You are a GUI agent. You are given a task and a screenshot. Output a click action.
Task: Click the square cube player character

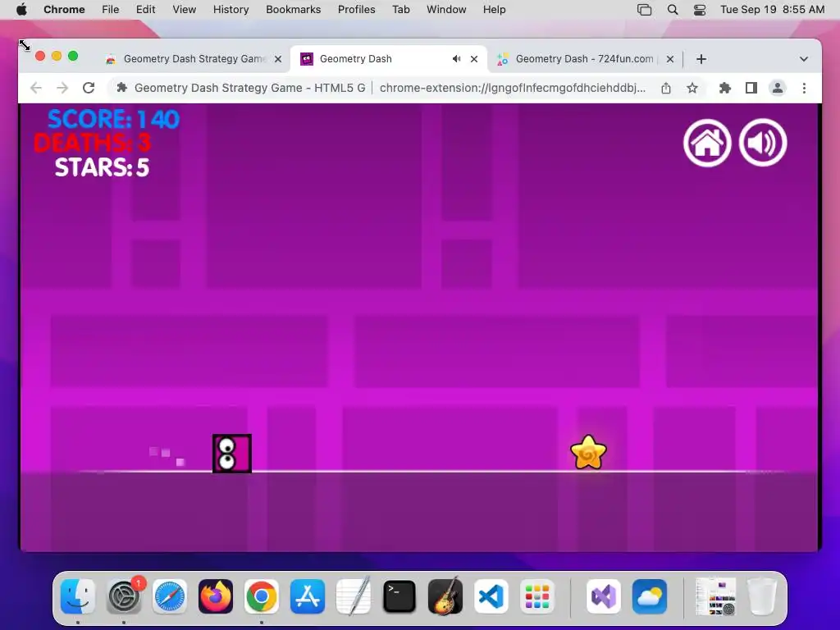pos(232,454)
